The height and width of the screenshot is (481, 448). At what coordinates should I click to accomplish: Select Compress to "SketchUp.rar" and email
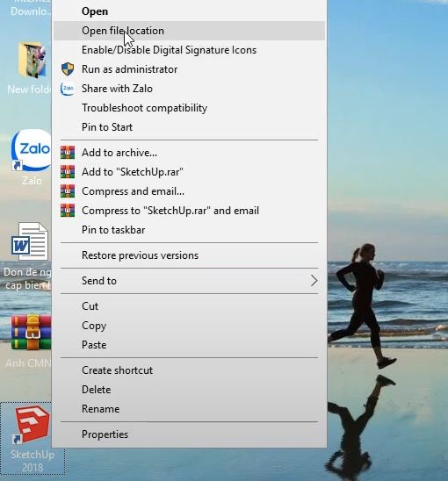189,211
